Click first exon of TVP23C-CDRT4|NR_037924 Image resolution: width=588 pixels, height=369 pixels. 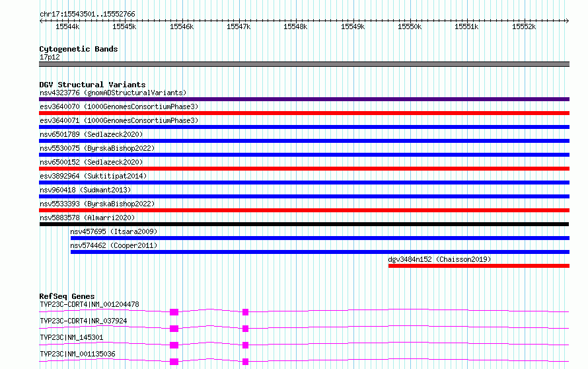[174, 329]
